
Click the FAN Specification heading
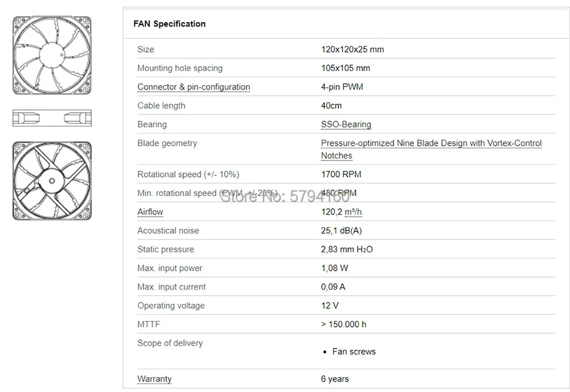[x=170, y=24]
